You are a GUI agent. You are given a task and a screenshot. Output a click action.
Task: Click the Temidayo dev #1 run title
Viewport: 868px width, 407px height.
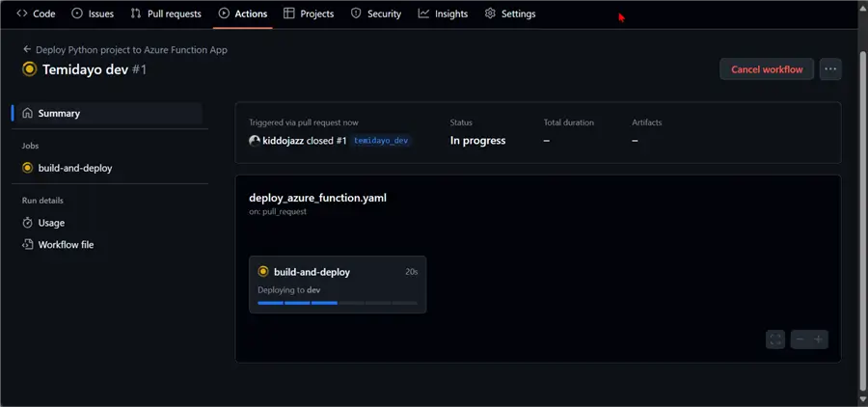tap(95, 69)
